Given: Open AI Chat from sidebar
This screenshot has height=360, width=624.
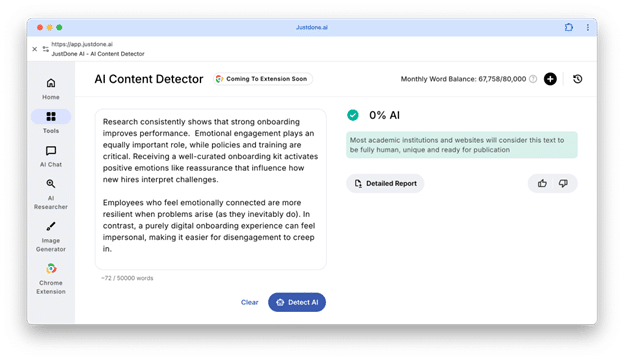Looking at the screenshot, I should [x=51, y=156].
